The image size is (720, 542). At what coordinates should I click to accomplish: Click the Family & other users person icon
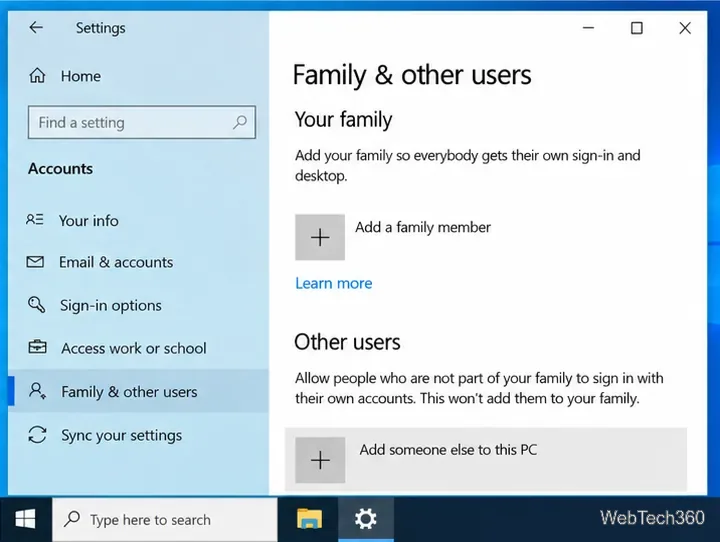37,391
